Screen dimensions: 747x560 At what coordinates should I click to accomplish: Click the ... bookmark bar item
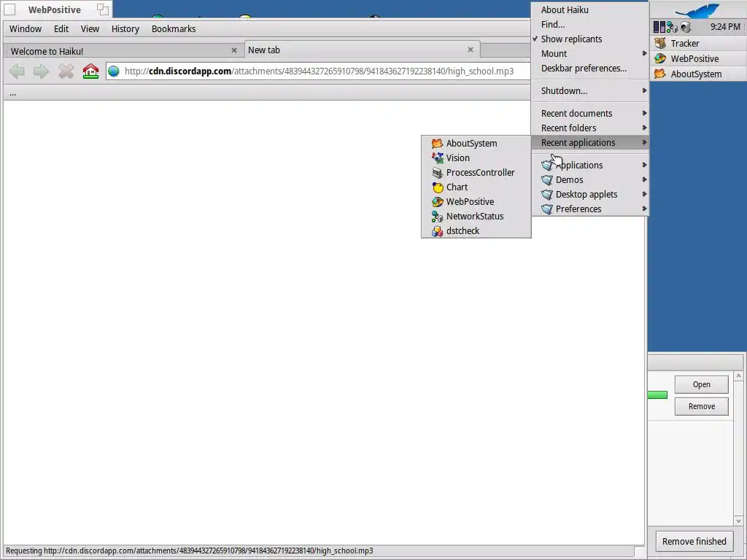13,93
